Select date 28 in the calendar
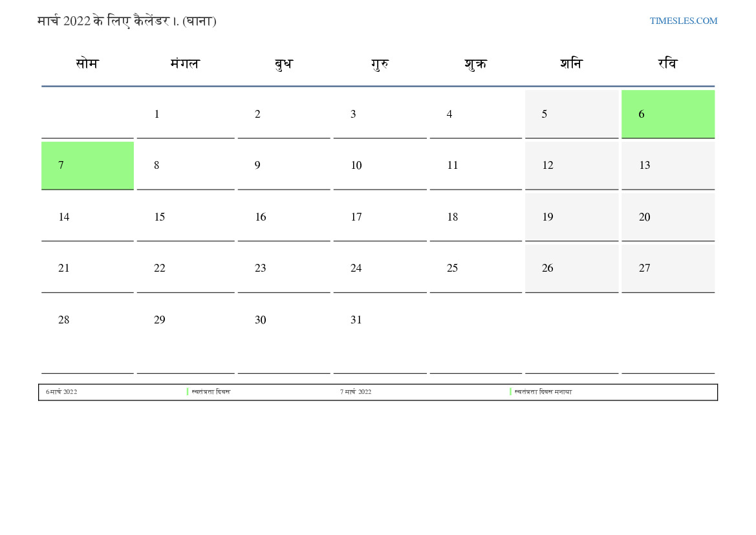The image size is (756, 535). (x=87, y=334)
